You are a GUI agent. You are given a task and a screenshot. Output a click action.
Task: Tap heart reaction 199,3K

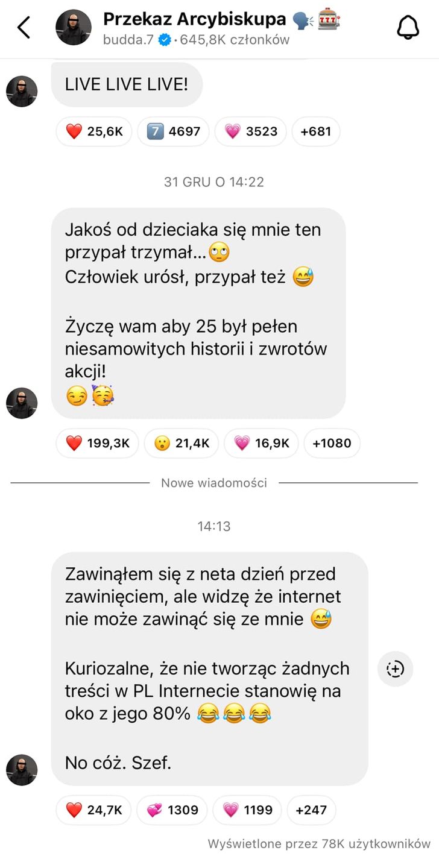pyautogui.click(x=97, y=444)
